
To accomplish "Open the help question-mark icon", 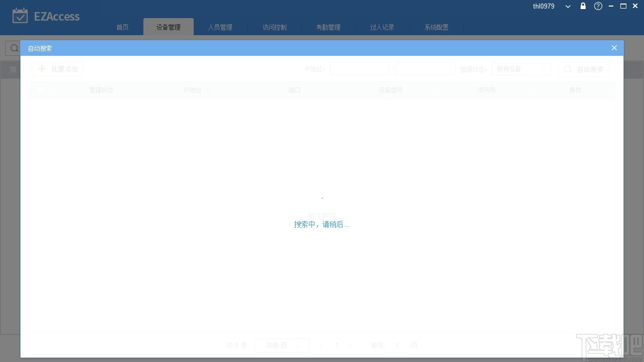I will tap(598, 6).
